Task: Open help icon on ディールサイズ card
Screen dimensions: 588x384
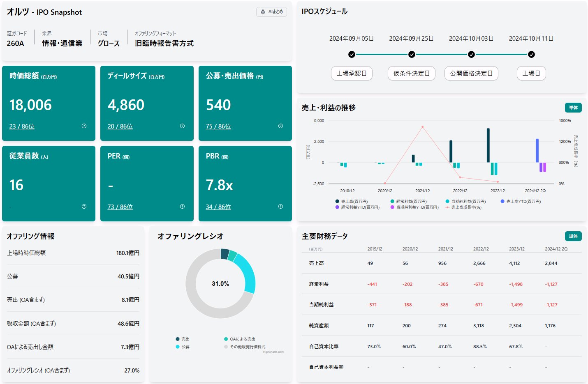Action: pyautogui.click(x=182, y=126)
